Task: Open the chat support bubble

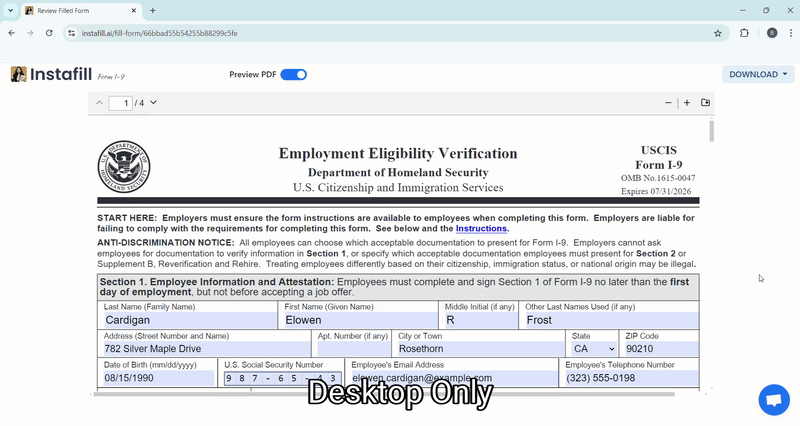Action: 774,399
